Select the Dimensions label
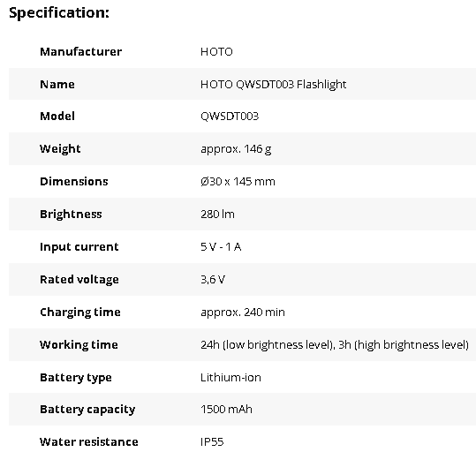Screen dimensions: 476x452 pyautogui.click(x=74, y=182)
